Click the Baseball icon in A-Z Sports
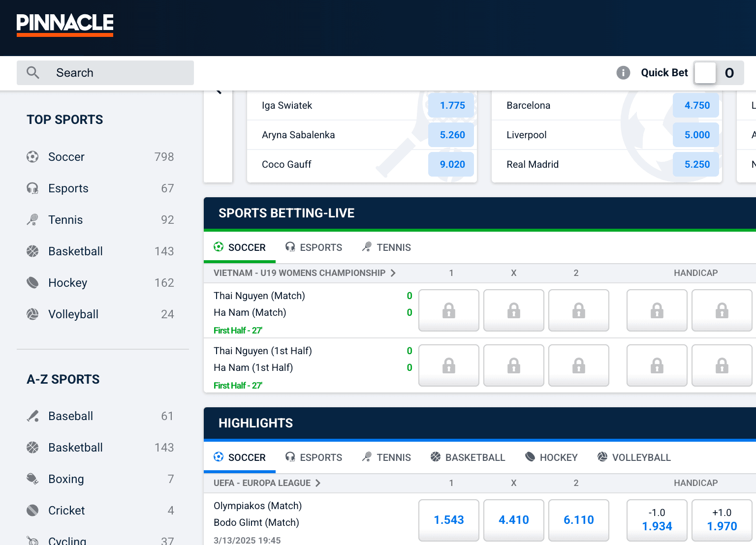 [x=32, y=416]
